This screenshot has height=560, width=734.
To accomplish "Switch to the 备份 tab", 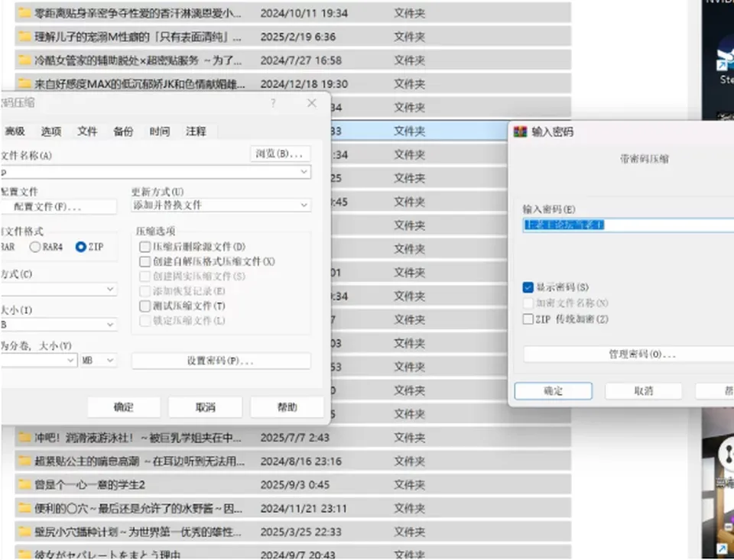I will click(123, 131).
